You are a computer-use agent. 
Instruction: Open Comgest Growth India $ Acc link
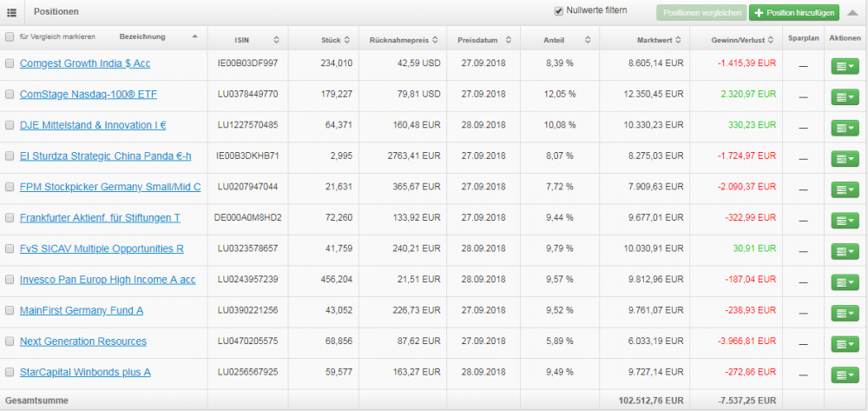85,63
